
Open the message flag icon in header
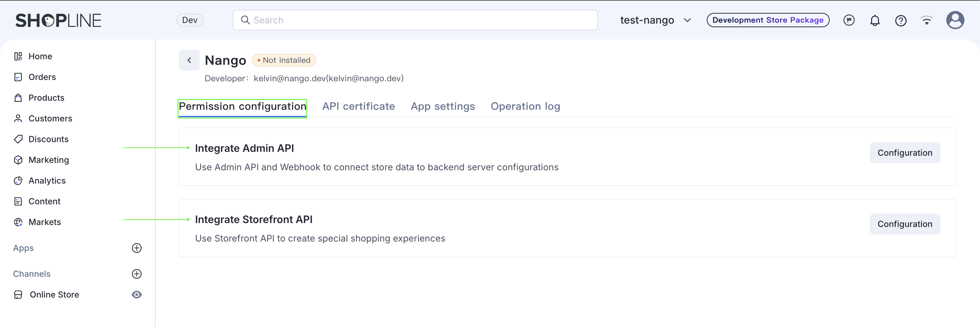pos(849,20)
